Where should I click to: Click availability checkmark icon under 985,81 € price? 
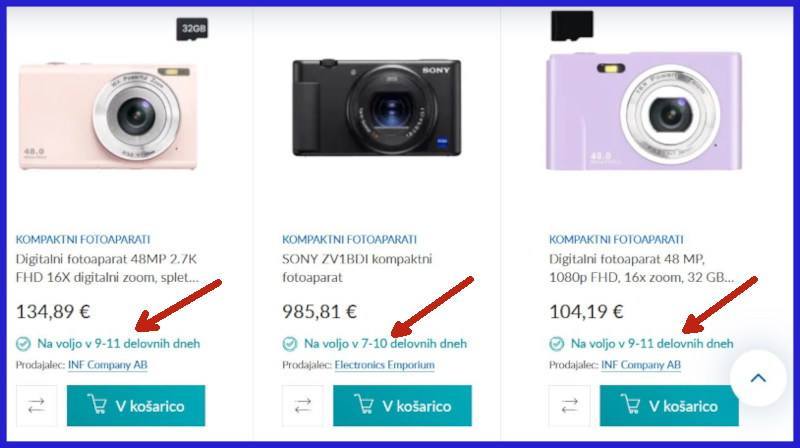point(289,344)
